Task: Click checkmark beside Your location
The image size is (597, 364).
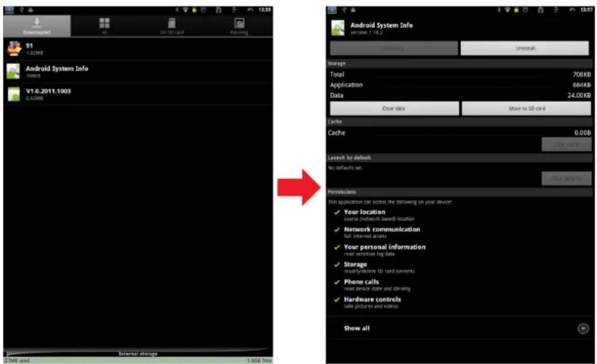Action: tap(336, 212)
